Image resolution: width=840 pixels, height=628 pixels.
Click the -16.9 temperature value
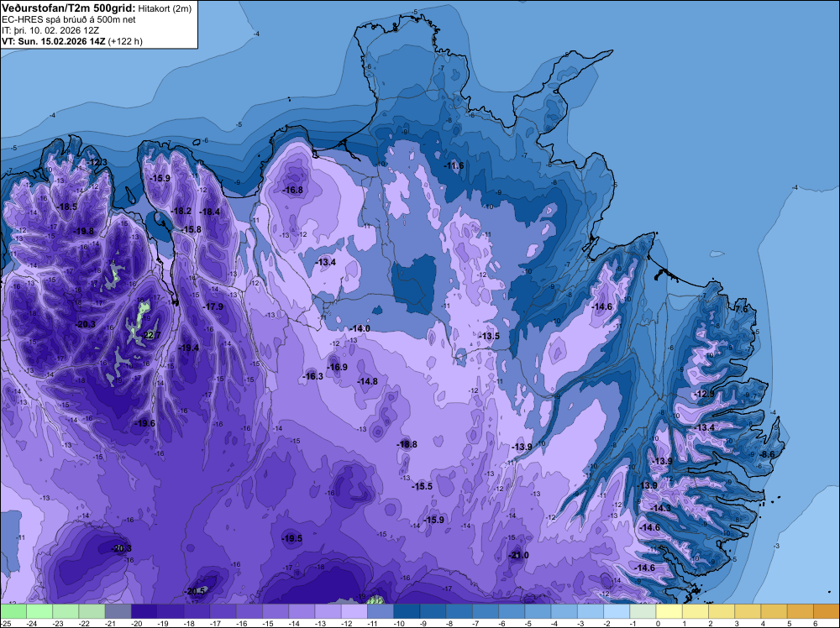337,367
